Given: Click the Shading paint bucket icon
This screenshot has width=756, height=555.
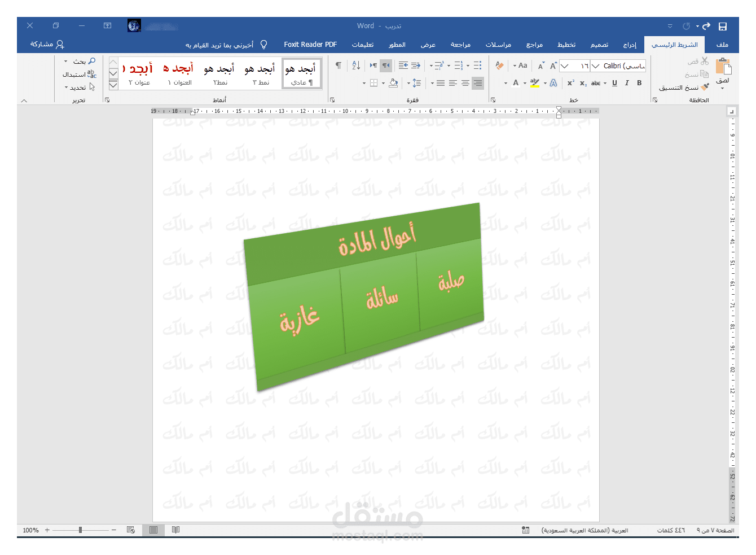Looking at the screenshot, I should [x=394, y=83].
